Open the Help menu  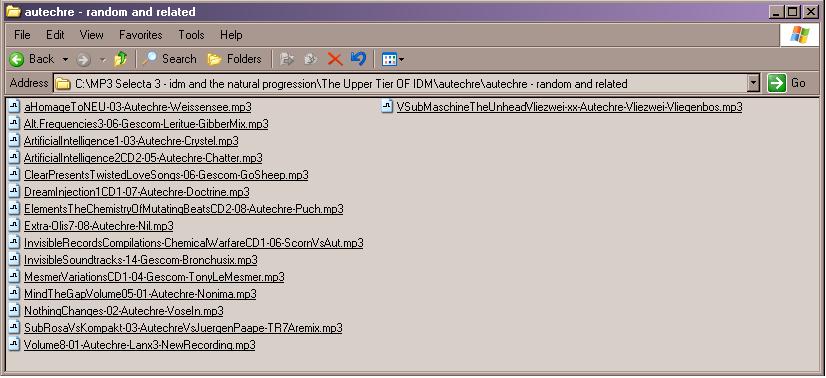click(x=231, y=35)
